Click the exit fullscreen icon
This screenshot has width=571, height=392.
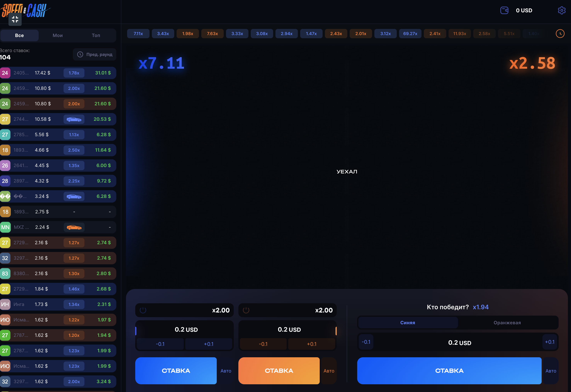point(15,19)
